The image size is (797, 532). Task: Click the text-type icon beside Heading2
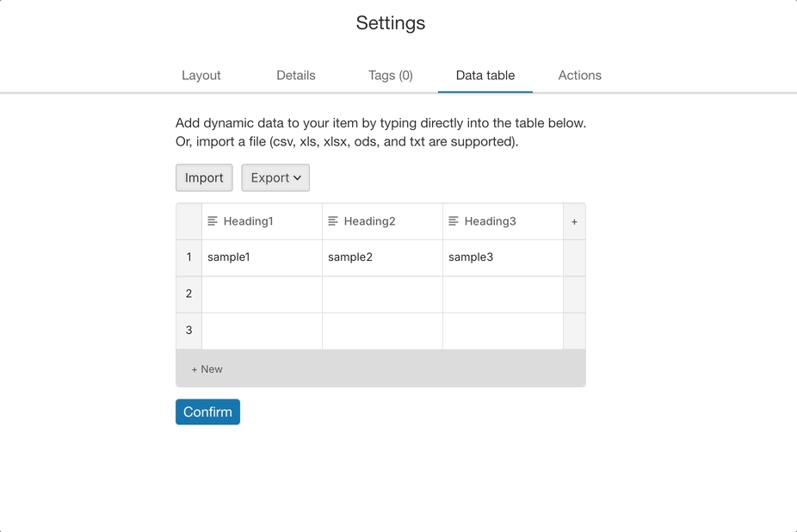(x=333, y=221)
